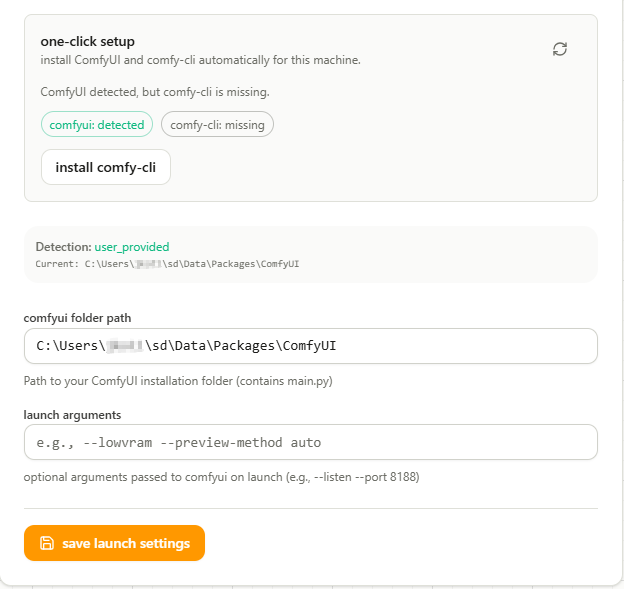Click the 'launch arguments' label
Image resolution: width=624 pixels, height=589 pixels.
(72, 414)
